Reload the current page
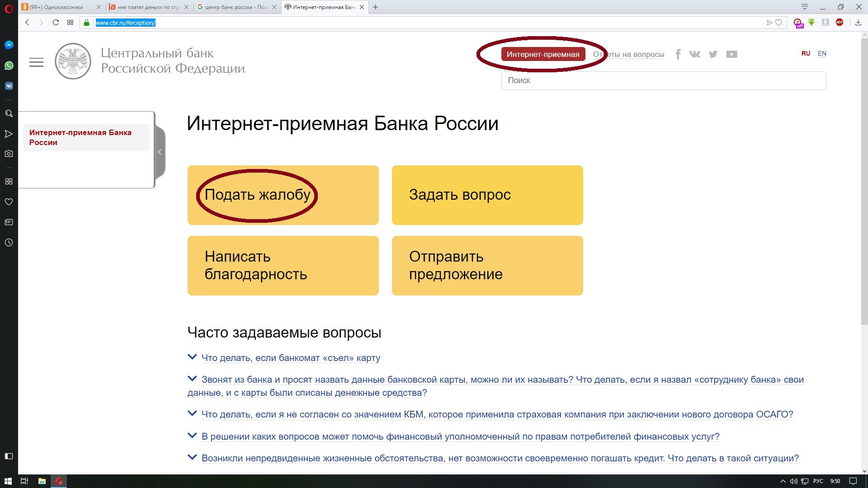868x488 pixels. pos(56,23)
